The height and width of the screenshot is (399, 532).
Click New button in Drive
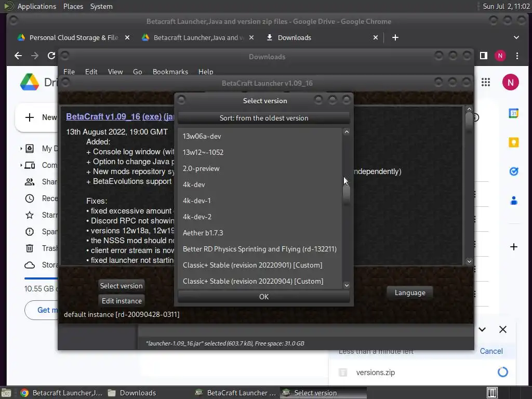(x=37, y=117)
